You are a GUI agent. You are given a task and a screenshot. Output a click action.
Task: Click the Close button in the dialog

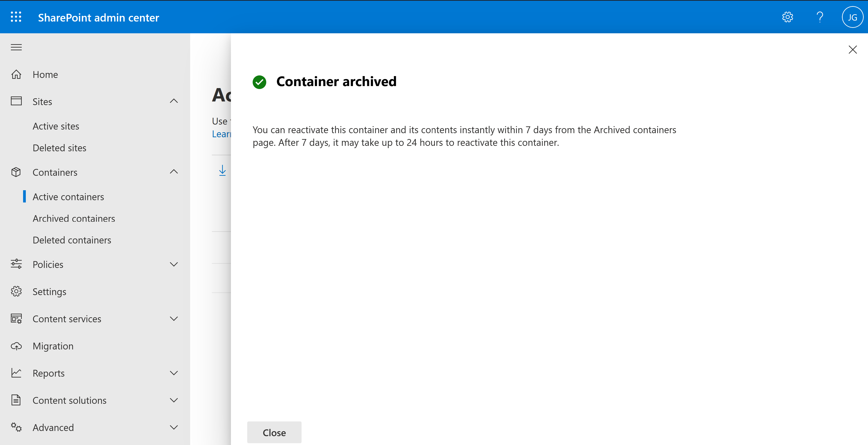274,432
